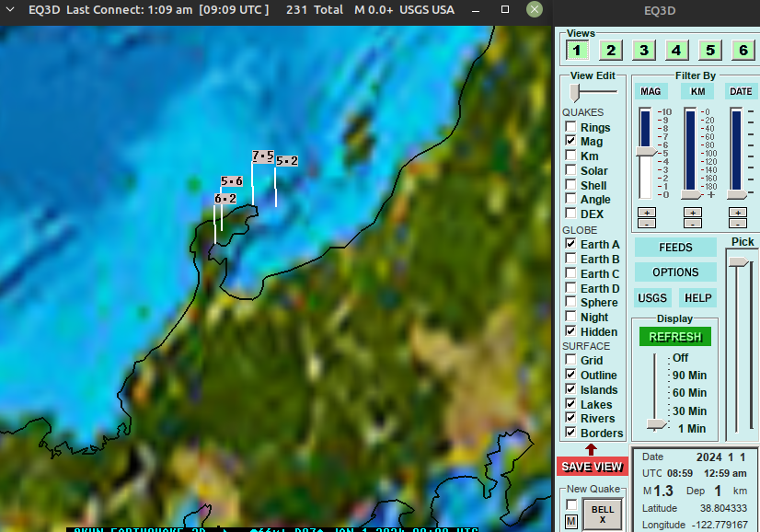Click the DATE filter slider handle
Screen dimensions: 760x532
[737, 195]
